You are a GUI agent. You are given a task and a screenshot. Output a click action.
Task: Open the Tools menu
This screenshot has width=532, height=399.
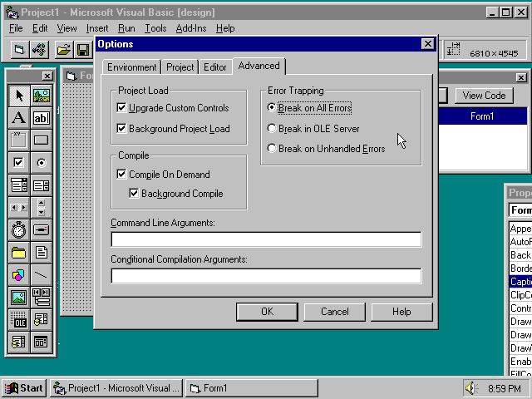[155, 28]
